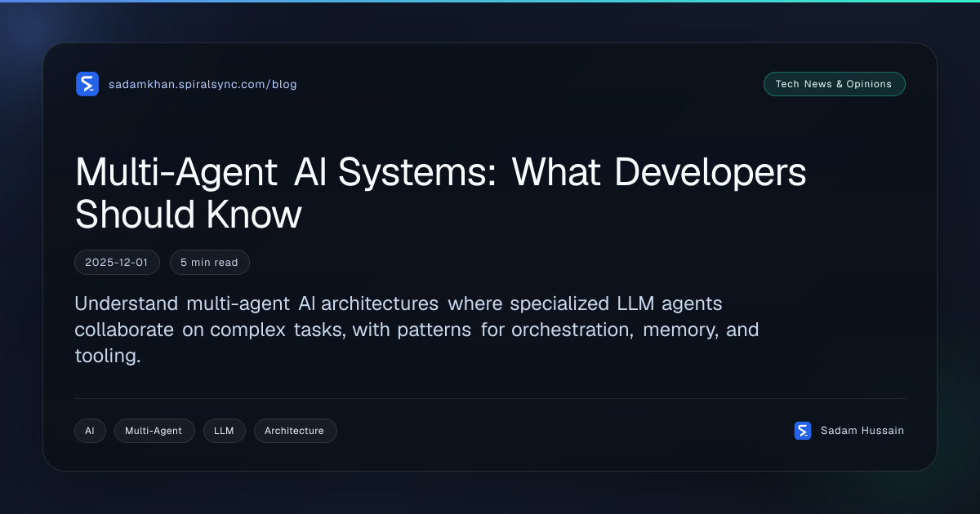This screenshot has height=514, width=980.
Task: Click the article title Multi-Agent AI Systems
Action: tap(441, 193)
